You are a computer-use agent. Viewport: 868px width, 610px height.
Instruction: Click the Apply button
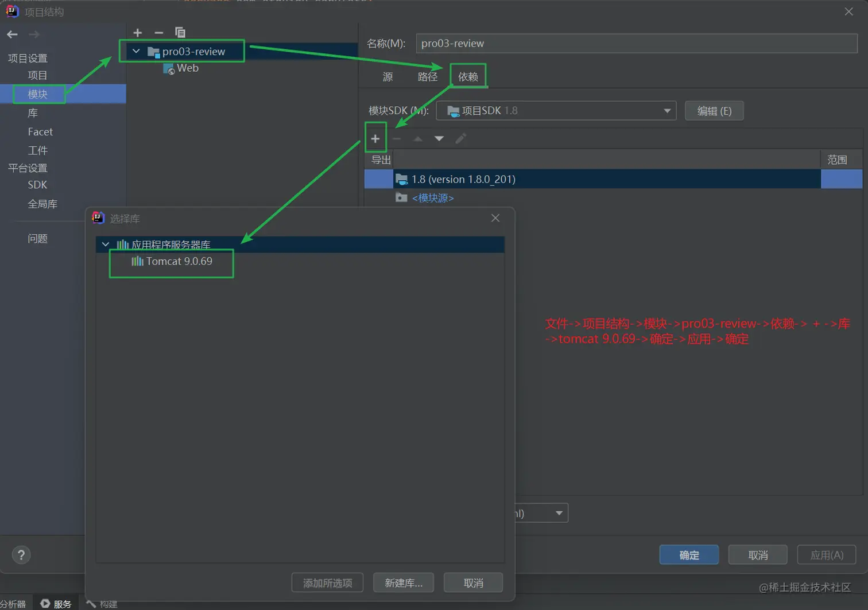coord(827,555)
